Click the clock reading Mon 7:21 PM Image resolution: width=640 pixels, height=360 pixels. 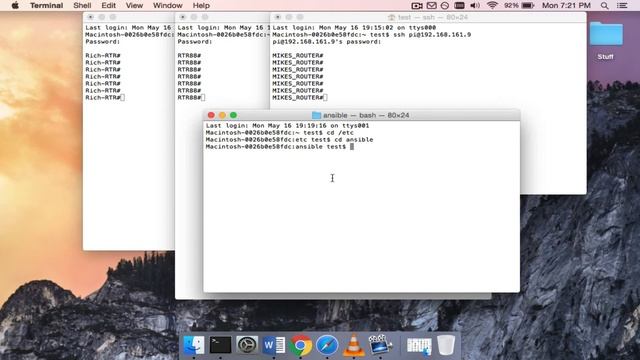566,6
